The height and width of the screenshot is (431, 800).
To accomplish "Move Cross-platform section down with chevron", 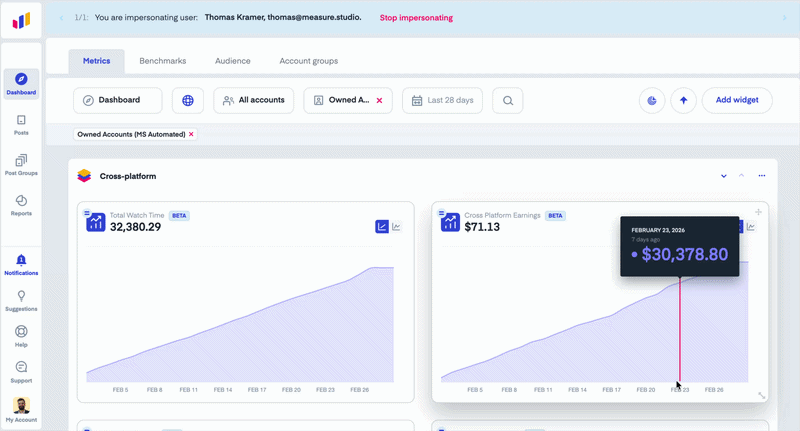I will tap(723, 176).
